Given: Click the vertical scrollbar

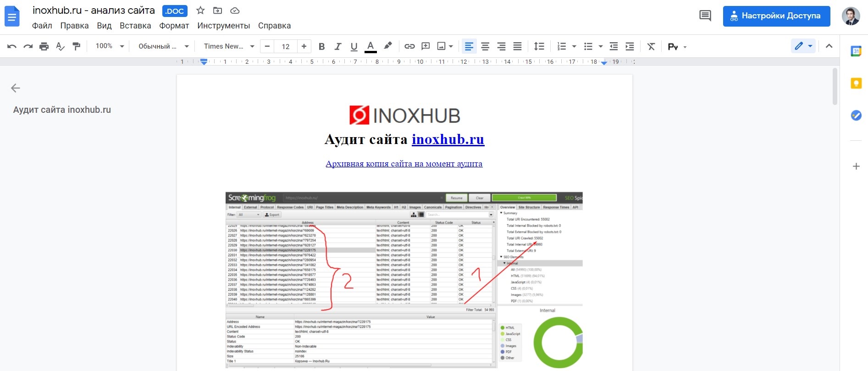Looking at the screenshot, I should (x=835, y=86).
